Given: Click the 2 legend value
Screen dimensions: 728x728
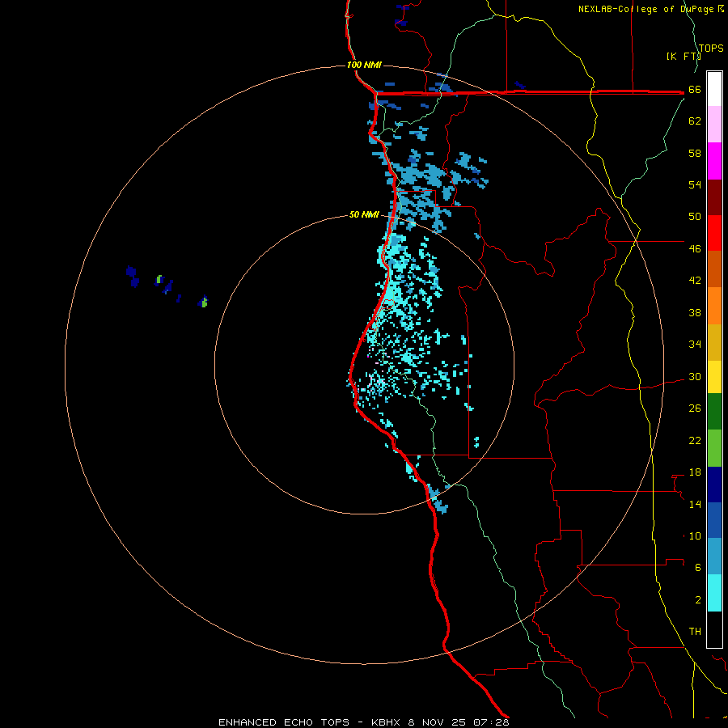Looking at the screenshot, I should pos(698,600).
